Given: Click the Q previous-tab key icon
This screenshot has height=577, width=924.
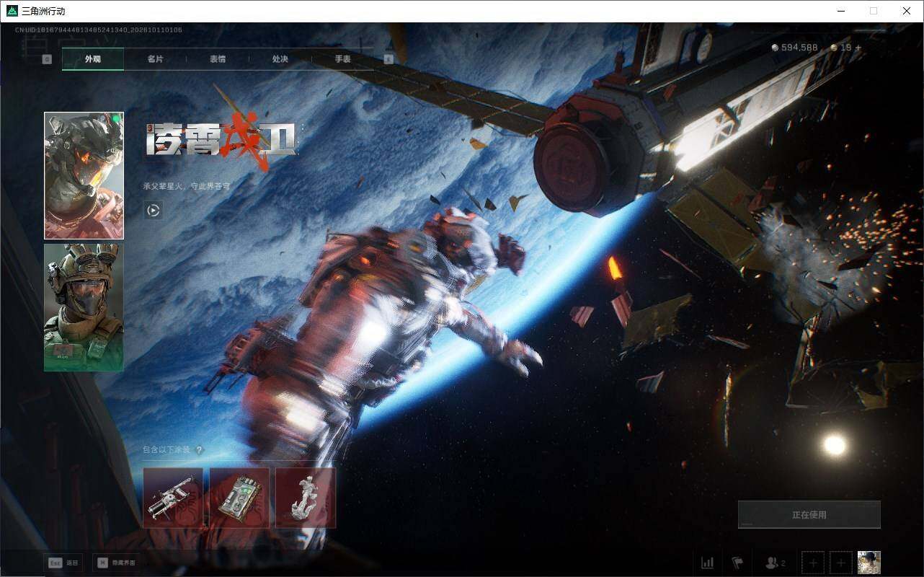Looking at the screenshot, I should click(47, 60).
